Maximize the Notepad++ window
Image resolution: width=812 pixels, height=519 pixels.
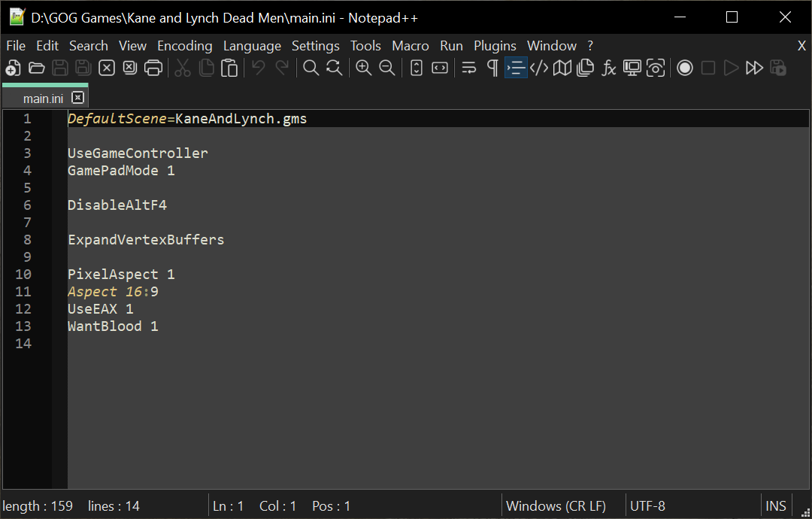(x=732, y=17)
